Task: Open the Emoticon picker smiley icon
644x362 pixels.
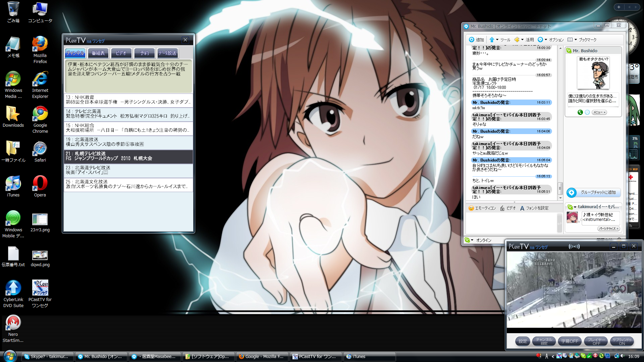Action: [x=471, y=208]
